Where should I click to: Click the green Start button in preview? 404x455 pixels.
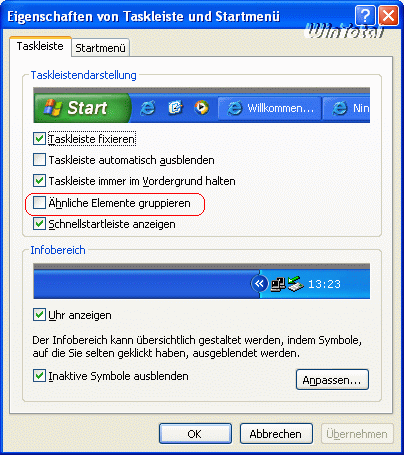[82, 108]
